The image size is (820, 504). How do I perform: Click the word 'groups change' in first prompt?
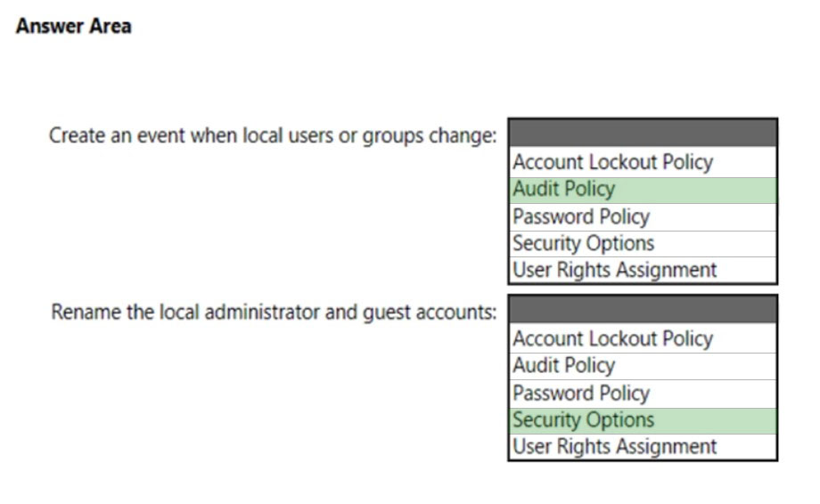430,135
